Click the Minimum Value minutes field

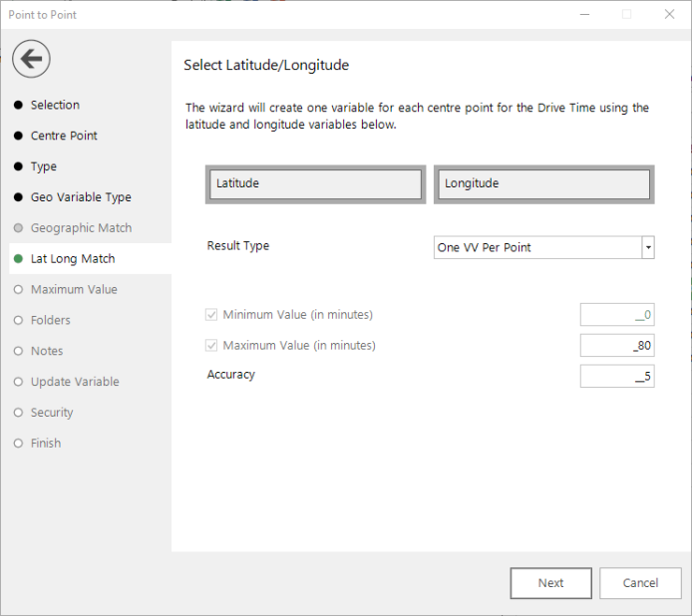tap(617, 315)
